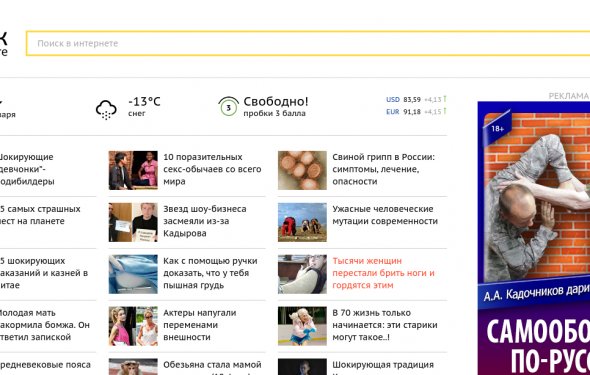Image resolution: width=590 pixels, height=375 pixels.
Task: Click the USD rate value 83,59
Action: (x=412, y=100)
